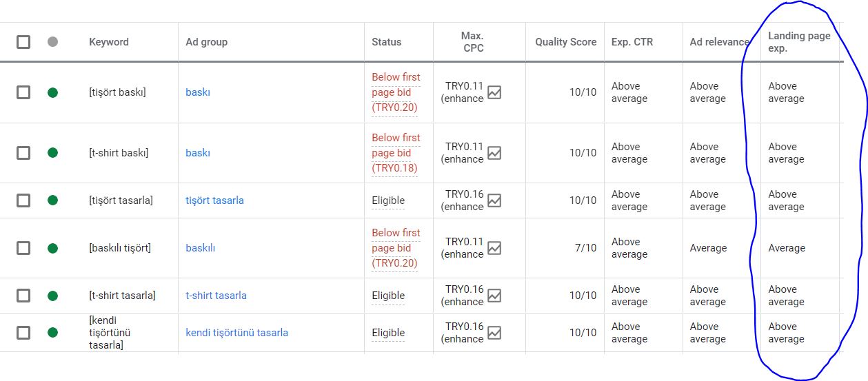
Task: Check the [tişört tasarla] keyword row
Action: point(23,200)
